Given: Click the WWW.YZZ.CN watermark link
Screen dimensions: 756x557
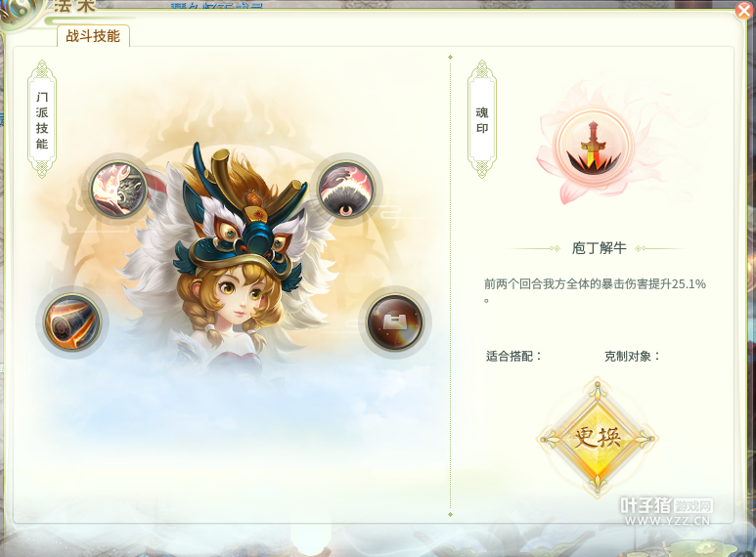Looking at the screenshot, I should pyautogui.click(x=667, y=521).
